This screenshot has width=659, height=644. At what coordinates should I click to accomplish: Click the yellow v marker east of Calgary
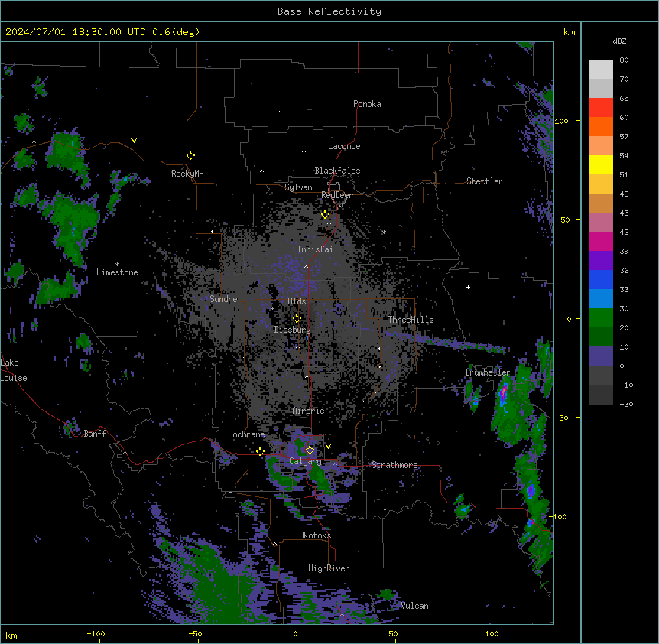pos(328,447)
